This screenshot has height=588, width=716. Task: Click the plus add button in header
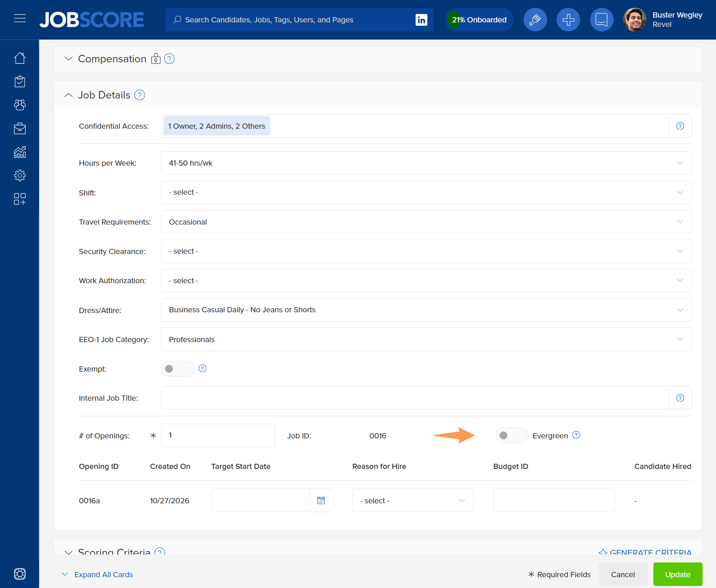point(568,20)
